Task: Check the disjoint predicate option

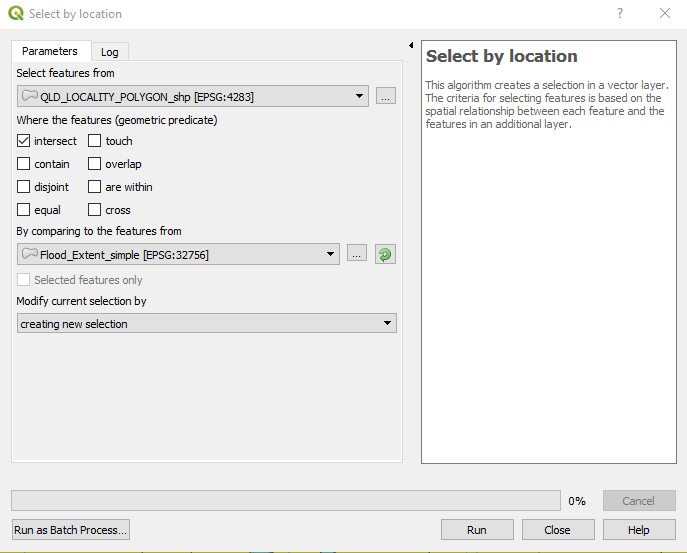Action: tap(24, 187)
